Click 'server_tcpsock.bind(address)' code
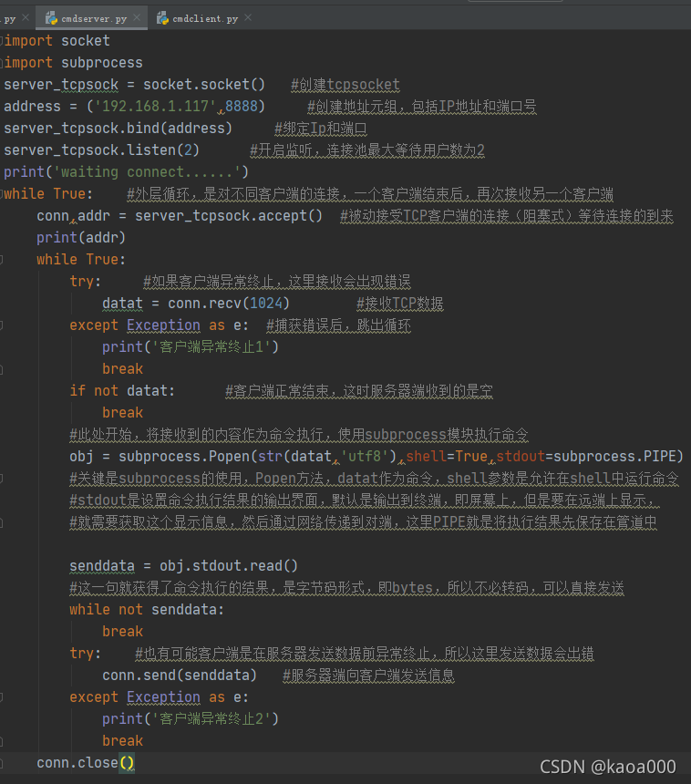Image resolution: width=691 pixels, height=784 pixels. (x=118, y=129)
